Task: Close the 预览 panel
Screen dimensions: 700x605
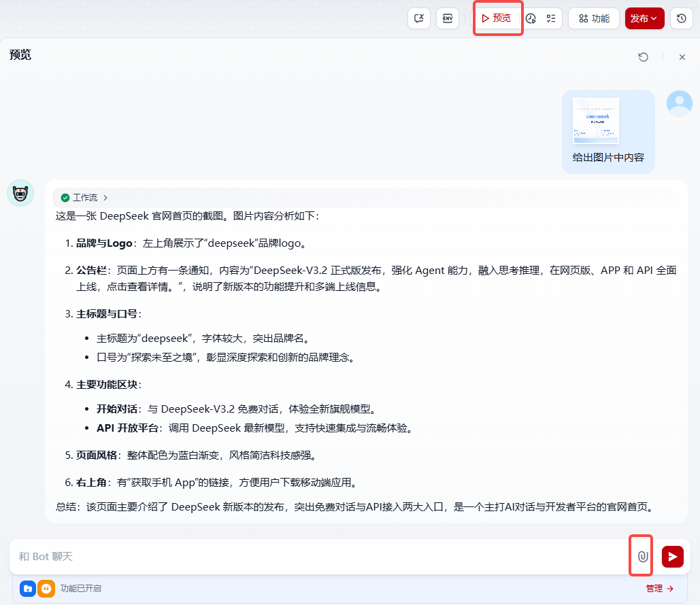Action: (682, 57)
